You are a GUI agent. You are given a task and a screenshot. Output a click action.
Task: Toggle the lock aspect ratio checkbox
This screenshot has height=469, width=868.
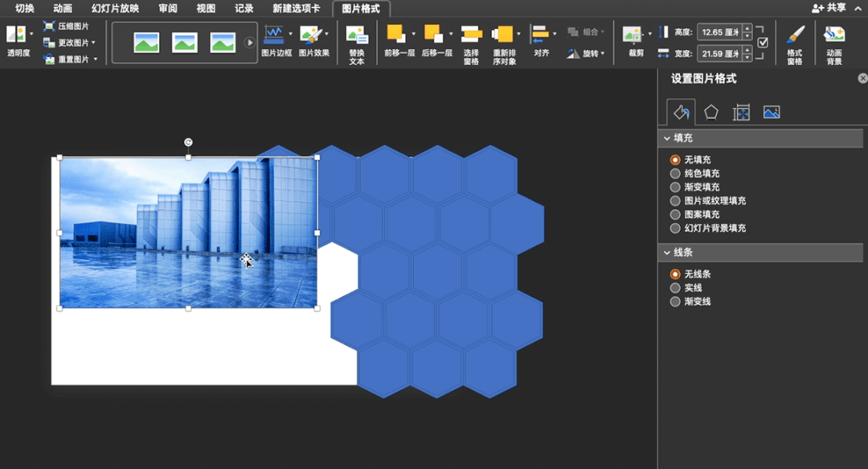coord(763,43)
